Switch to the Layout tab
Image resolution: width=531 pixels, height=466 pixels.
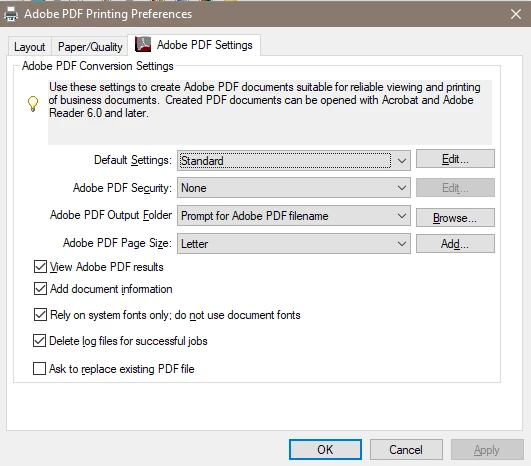[29, 46]
